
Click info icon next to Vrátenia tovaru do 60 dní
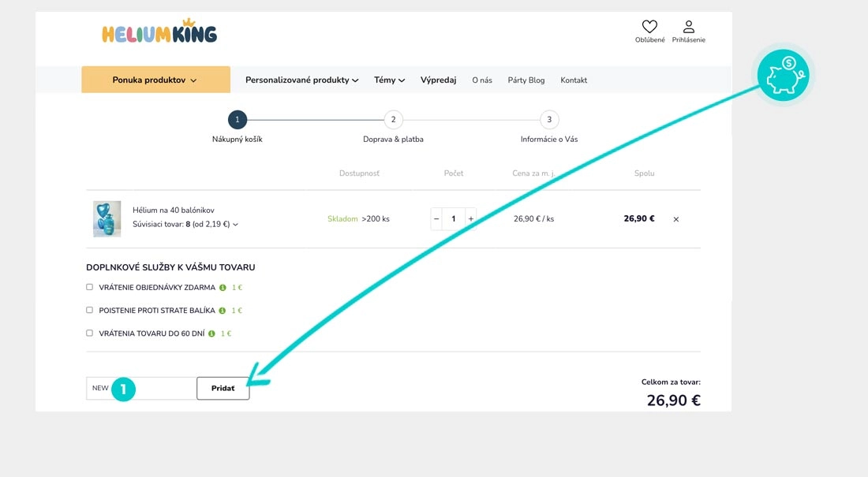click(x=213, y=334)
